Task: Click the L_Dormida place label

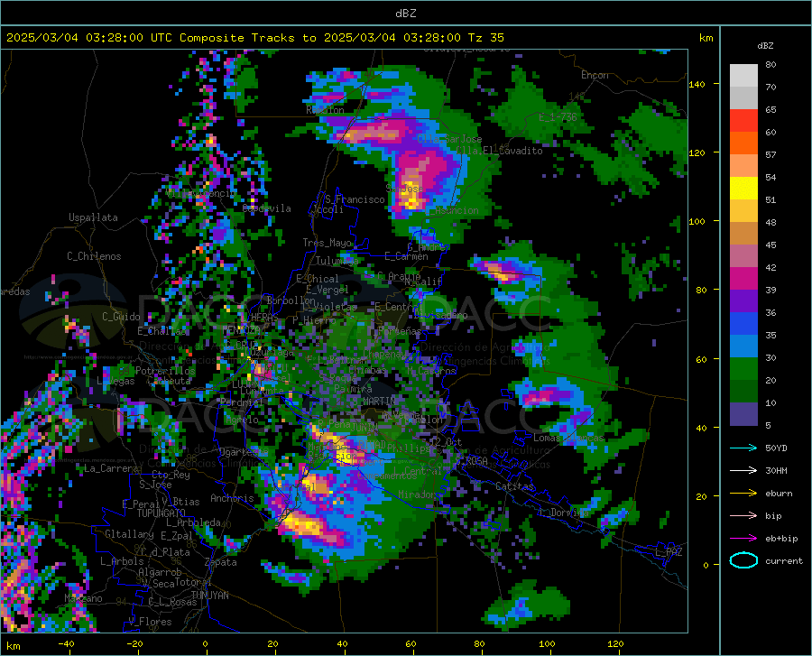Action: [563, 513]
